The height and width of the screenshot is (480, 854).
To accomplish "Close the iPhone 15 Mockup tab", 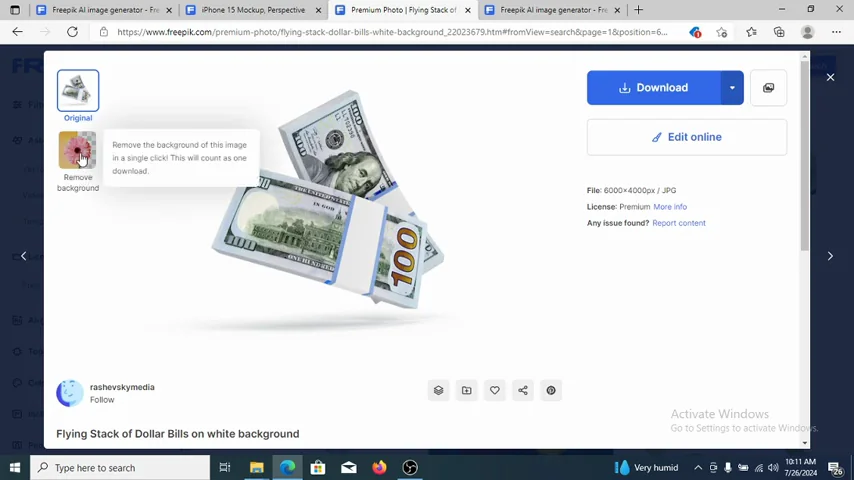I will pos(319,10).
